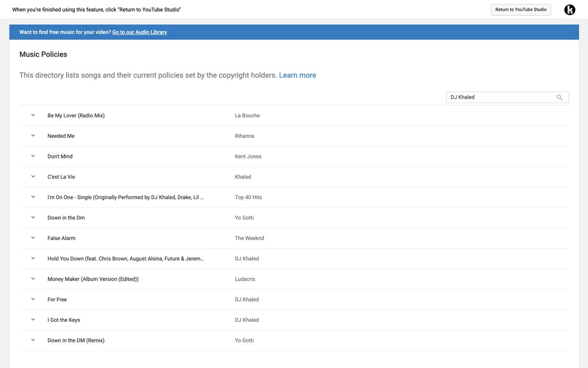
Task: Select song title Down in the Dm
Action: click(x=66, y=218)
